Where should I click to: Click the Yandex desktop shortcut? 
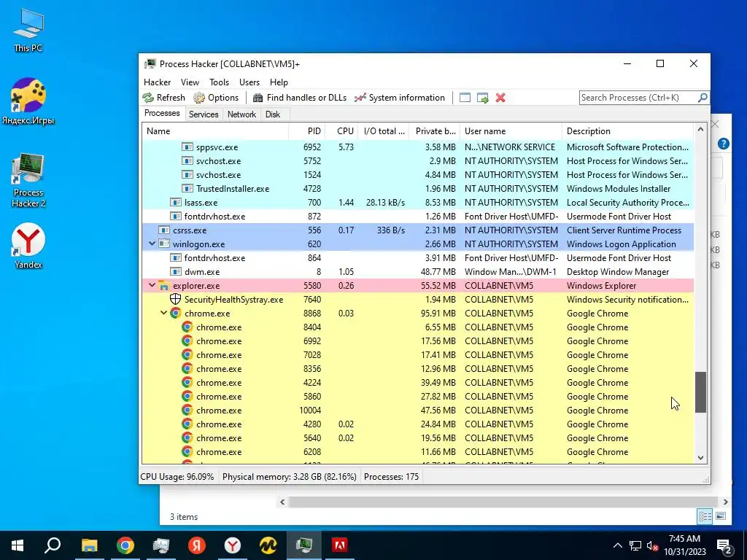click(x=28, y=246)
